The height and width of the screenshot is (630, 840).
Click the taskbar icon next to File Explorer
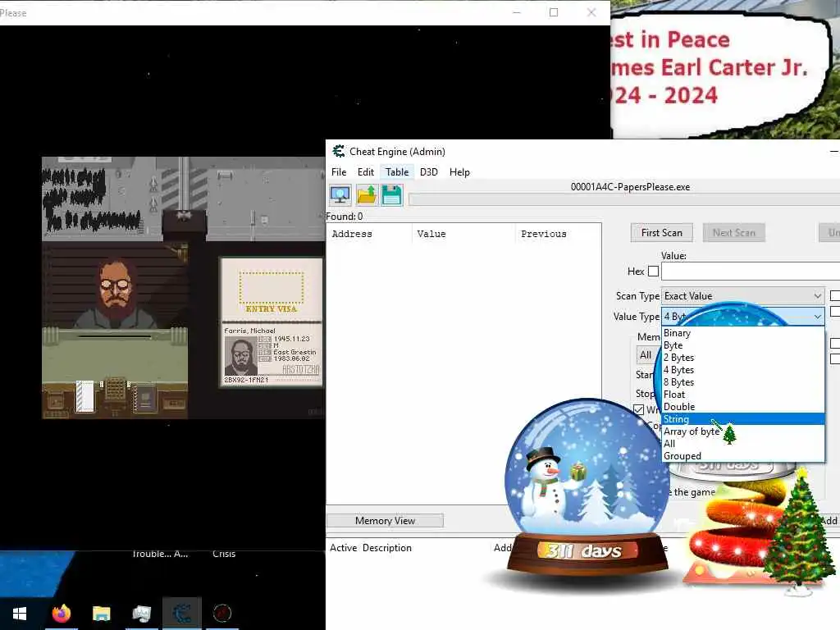(x=141, y=614)
